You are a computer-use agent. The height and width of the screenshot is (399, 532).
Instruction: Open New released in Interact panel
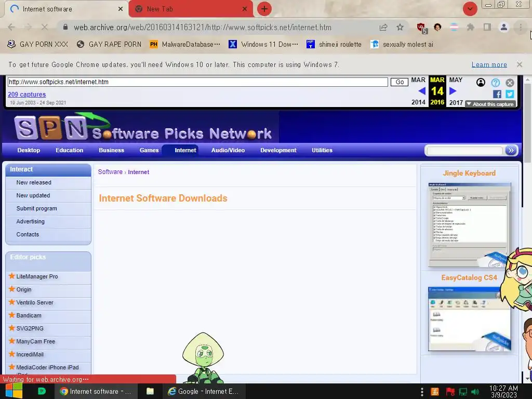coord(34,182)
